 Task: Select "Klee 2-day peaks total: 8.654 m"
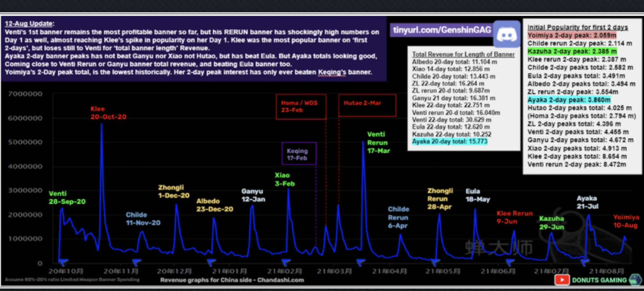point(577,156)
